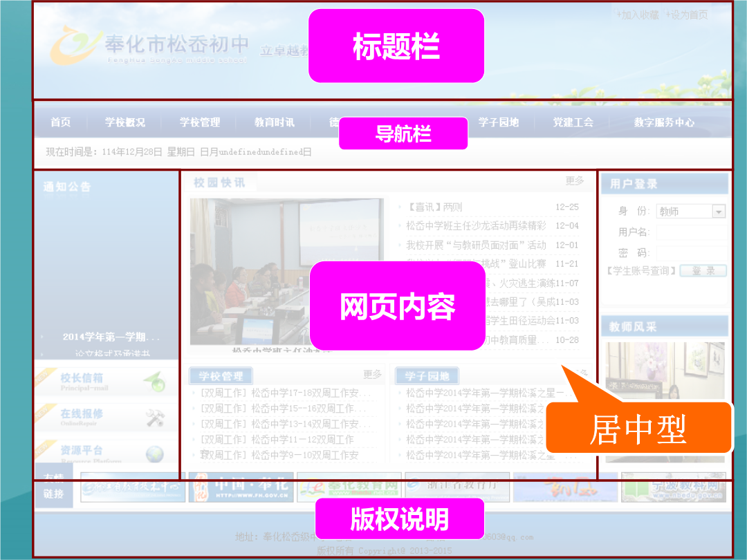The image size is (747, 560).
Task: Open 松岙中学15--16双周工作 item
Action: pyautogui.click(x=283, y=409)
